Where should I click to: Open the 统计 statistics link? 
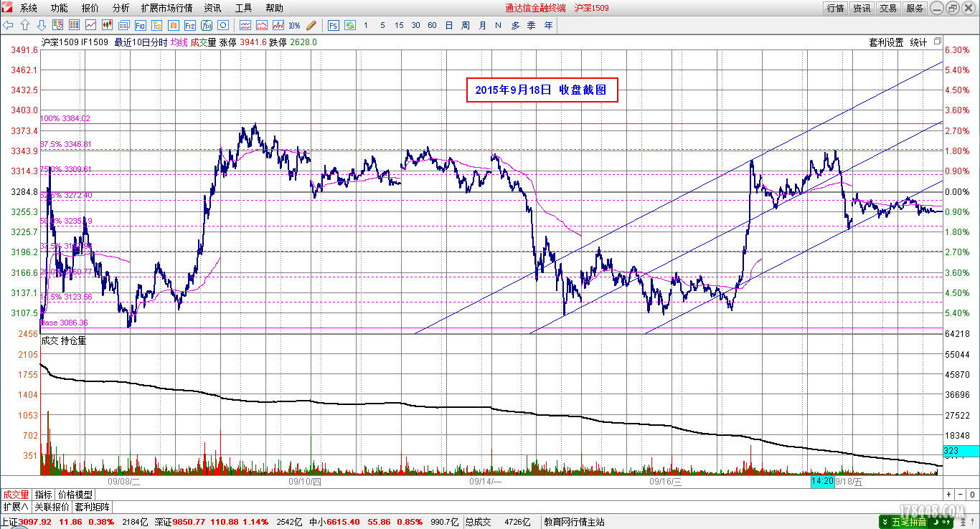(x=918, y=42)
